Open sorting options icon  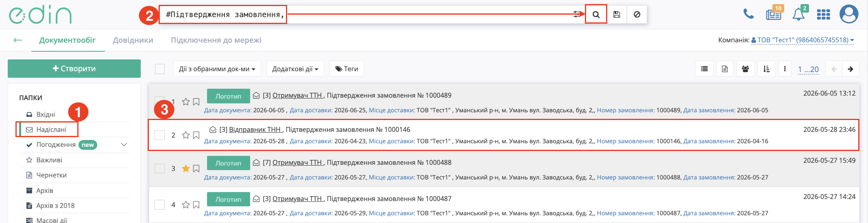[766, 69]
